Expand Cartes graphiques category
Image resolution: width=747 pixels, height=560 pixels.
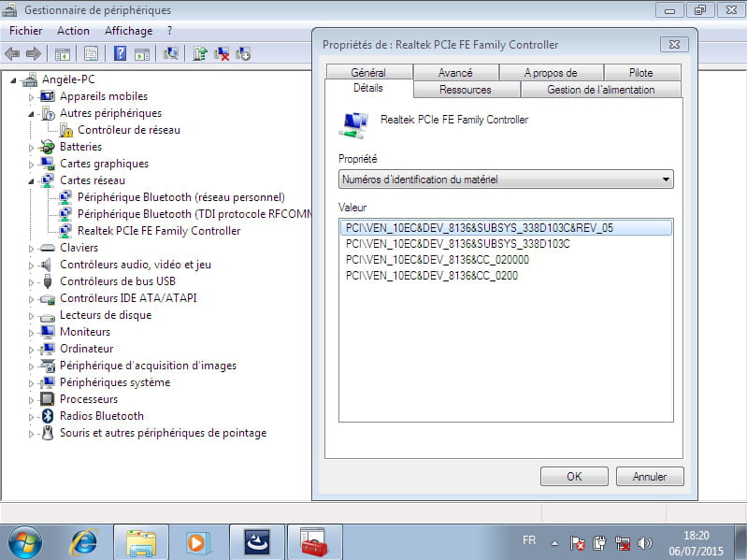click(x=32, y=165)
